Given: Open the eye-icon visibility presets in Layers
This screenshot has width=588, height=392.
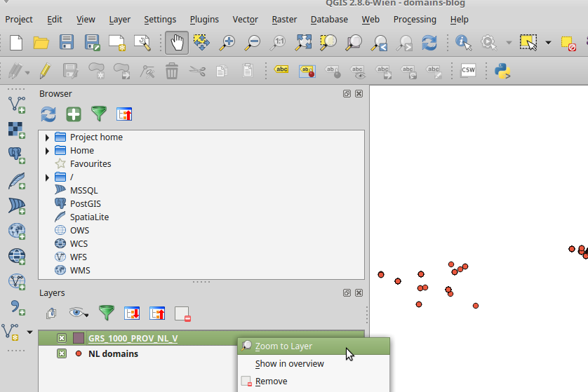Looking at the screenshot, I should pyautogui.click(x=78, y=313).
